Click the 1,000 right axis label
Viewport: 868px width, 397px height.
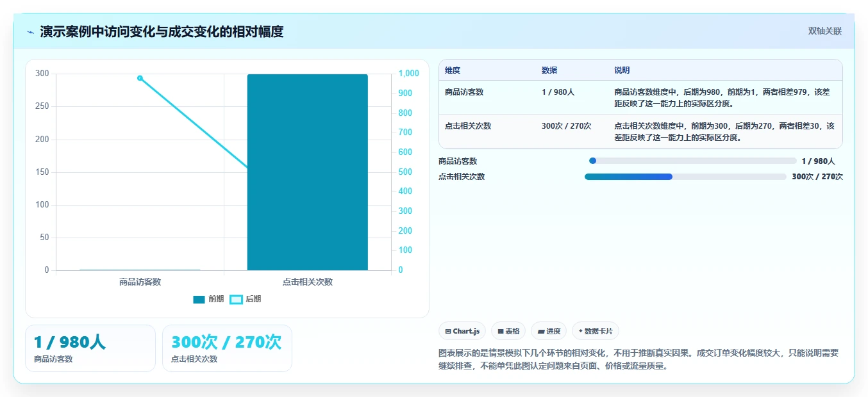coord(408,74)
